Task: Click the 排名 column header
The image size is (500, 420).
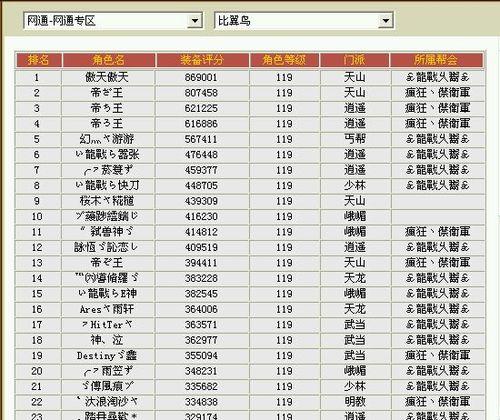Action: 39,60
